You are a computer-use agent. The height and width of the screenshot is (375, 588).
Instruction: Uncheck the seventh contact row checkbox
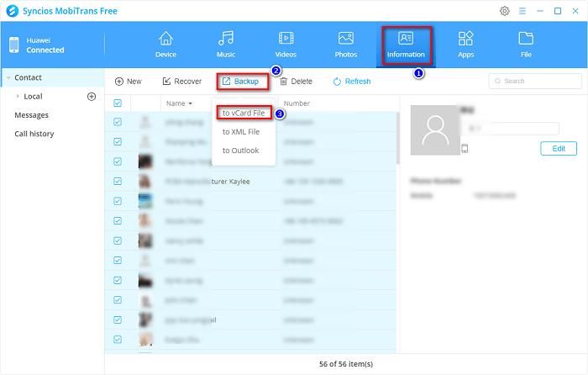click(x=118, y=240)
